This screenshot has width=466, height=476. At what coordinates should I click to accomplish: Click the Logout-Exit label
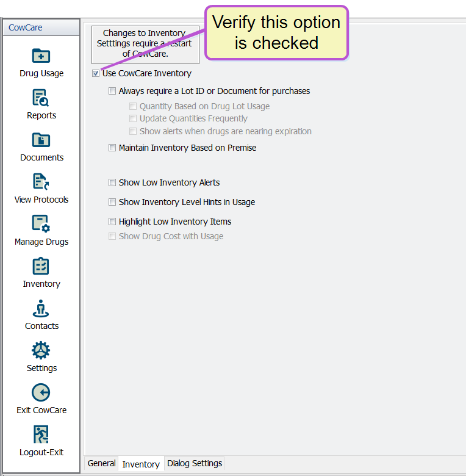pyautogui.click(x=41, y=452)
